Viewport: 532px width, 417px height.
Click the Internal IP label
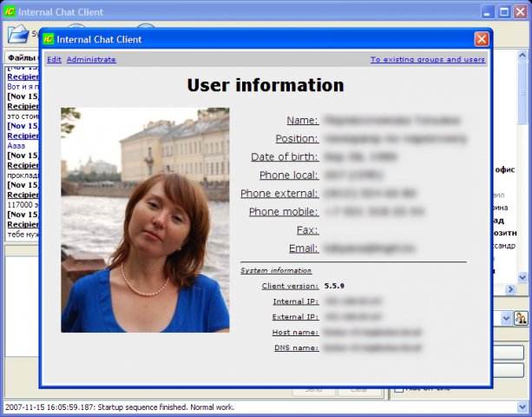[295, 301]
